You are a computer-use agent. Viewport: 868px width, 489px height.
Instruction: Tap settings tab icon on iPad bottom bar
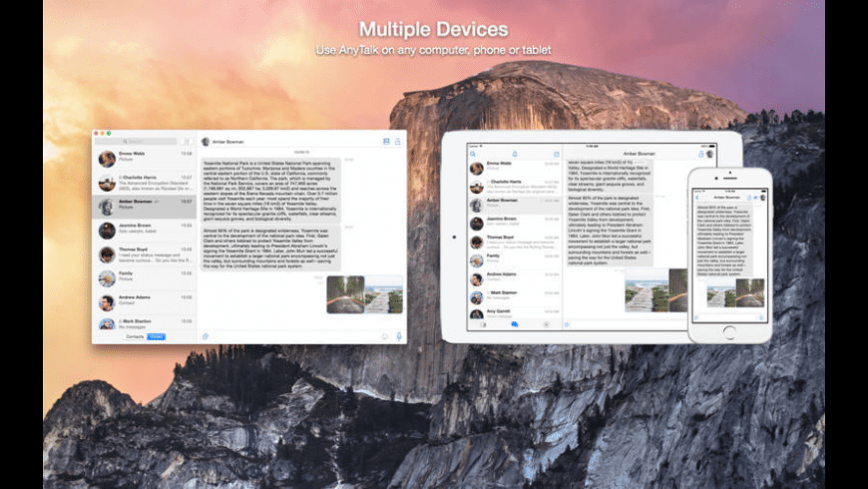[x=546, y=325]
